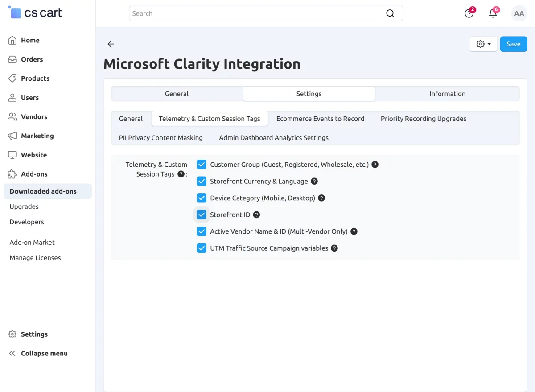Click help icon beside Storefront ID
This screenshot has height=392, width=535.
click(x=256, y=215)
